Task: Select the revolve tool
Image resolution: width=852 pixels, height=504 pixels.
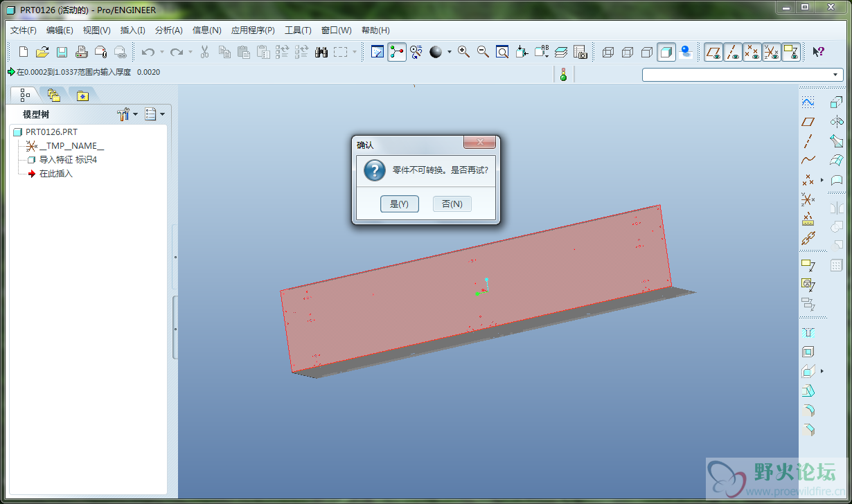Action: pyautogui.click(x=836, y=123)
